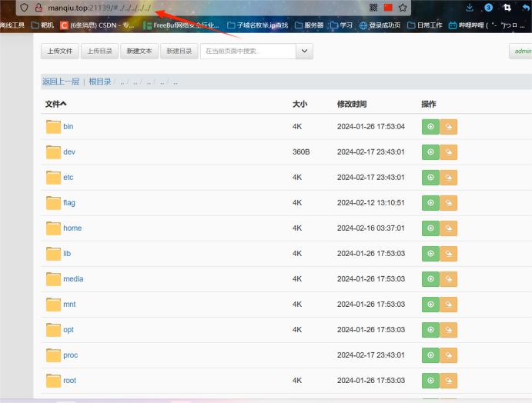Image resolution: width=532 pixels, height=403 pixels.
Task: Click the 新建目录 button
Action: [x=179, y=52]
